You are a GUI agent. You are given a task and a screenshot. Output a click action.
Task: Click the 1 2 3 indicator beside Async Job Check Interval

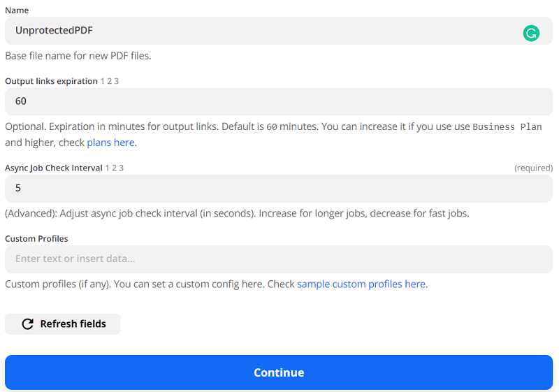point(115,168)
